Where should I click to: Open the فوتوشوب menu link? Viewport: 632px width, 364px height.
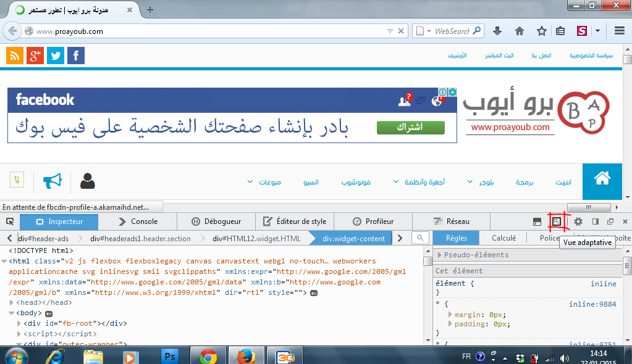[x=356, y=182]
